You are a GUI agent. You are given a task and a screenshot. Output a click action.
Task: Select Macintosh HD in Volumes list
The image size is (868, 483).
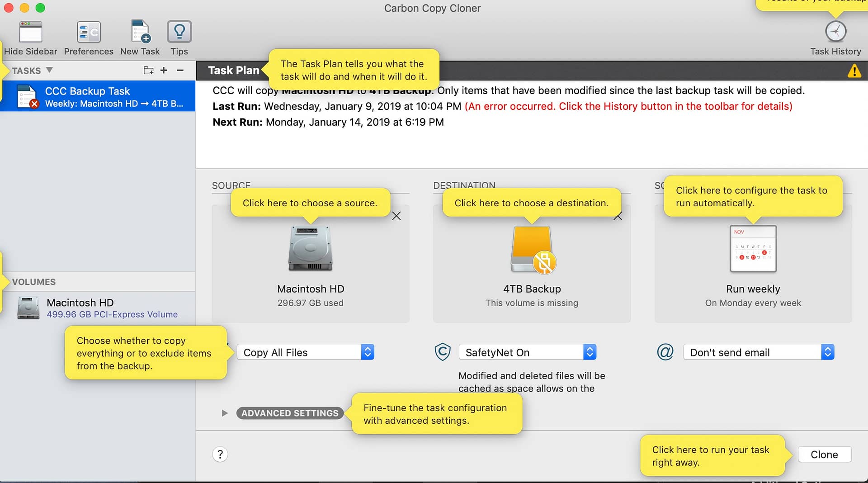click(x=98, y=308)
